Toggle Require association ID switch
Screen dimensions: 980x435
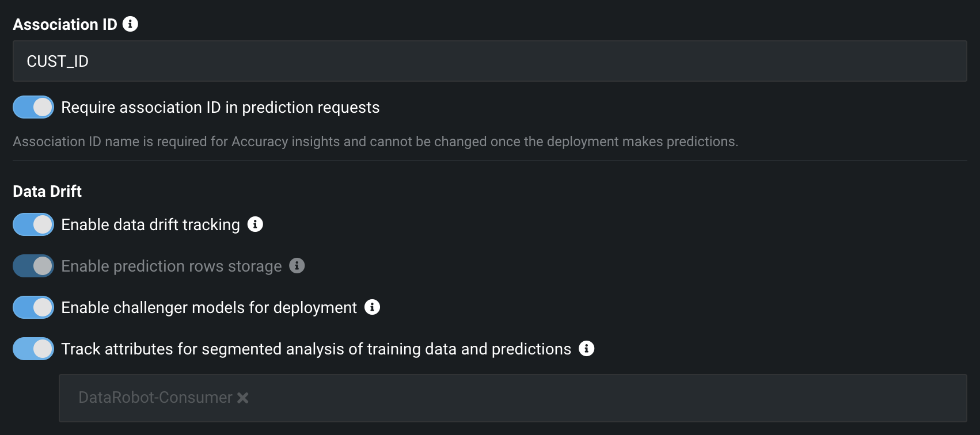coord(33,107)
